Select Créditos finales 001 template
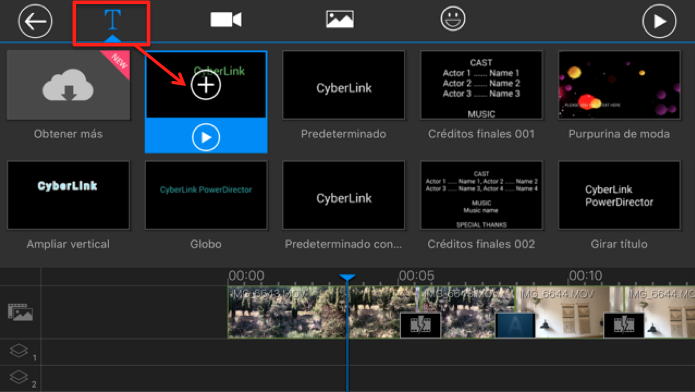Viewport: 695px width, 392px height. [481, 85]
